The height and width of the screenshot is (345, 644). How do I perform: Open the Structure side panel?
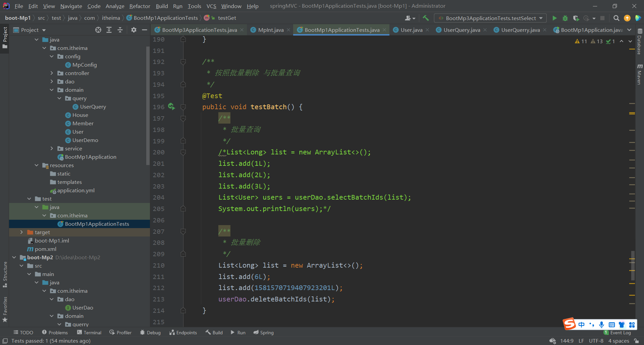[x=5, y=274]
